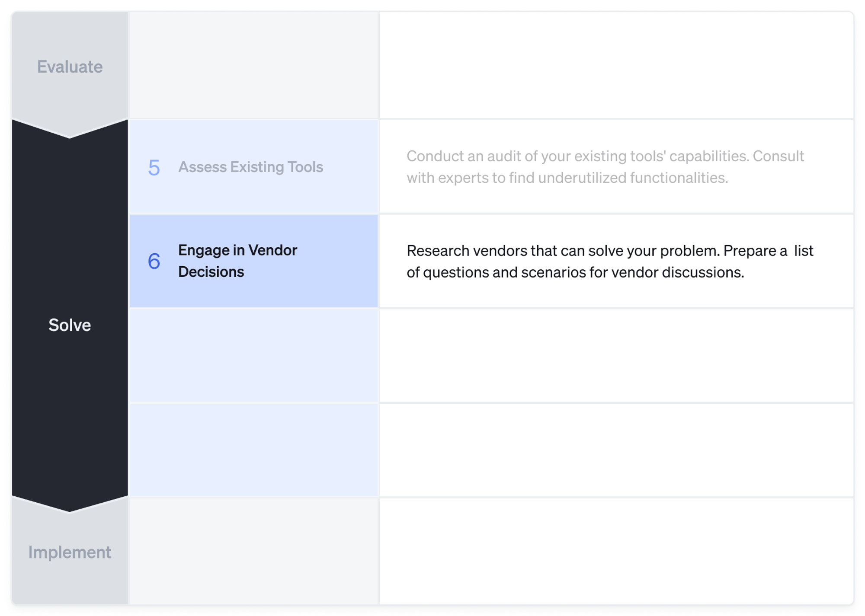Viewport: 865px width, 616px height.
Task: Click the empty step cell beside Evaluate
Action: point(254,66)
